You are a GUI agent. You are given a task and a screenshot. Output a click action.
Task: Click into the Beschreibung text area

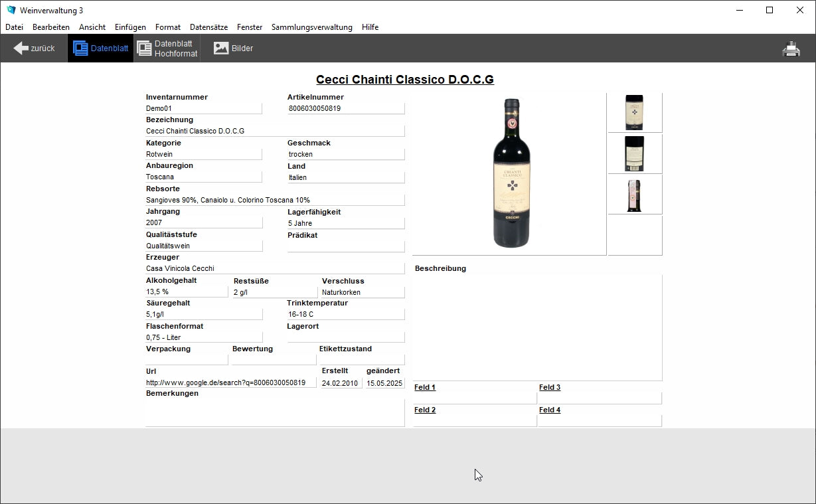point(537,327)
